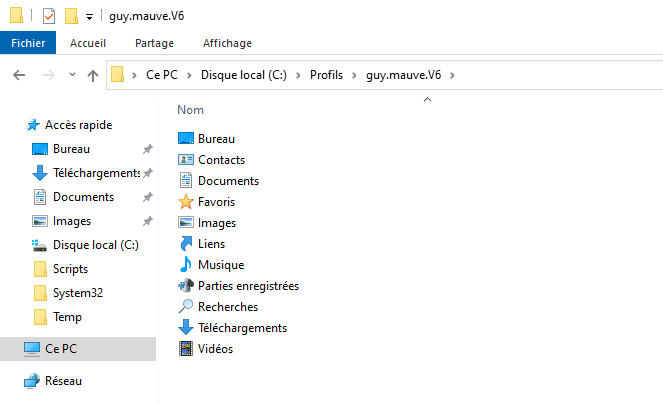Image resolution: width=663 pixels, height=403 pixels.
Task: Open Bureau in the Quick access list
Action: (x=71, y=149)
